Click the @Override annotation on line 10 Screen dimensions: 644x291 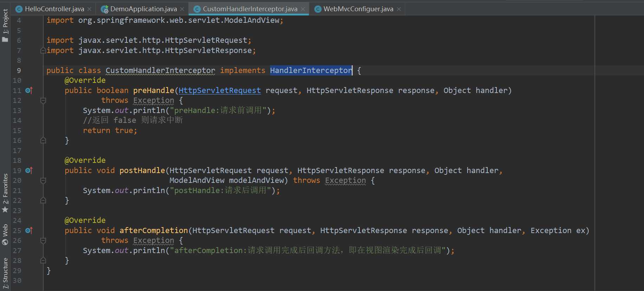[85, 80]
